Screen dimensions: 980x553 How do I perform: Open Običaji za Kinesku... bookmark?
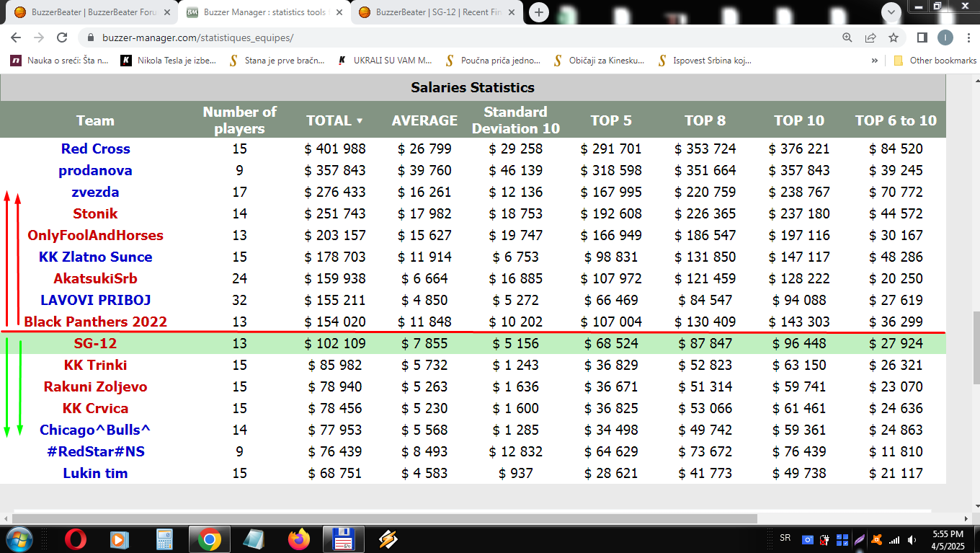coord(600,61)
